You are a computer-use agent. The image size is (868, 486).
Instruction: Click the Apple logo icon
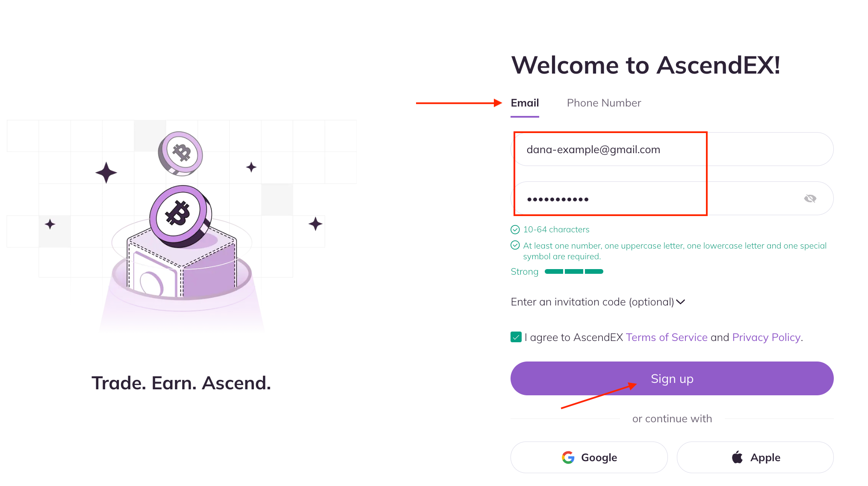[737, 457]
